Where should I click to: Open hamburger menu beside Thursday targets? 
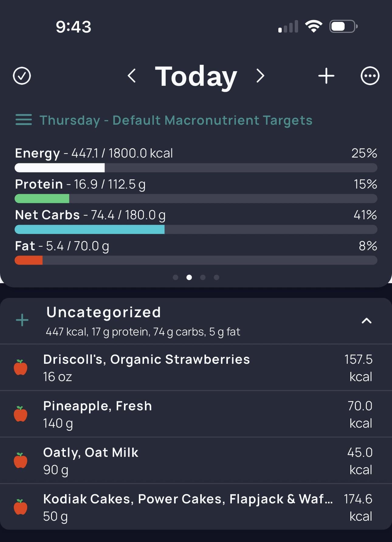pyautogui.click(x=24, y=120)
